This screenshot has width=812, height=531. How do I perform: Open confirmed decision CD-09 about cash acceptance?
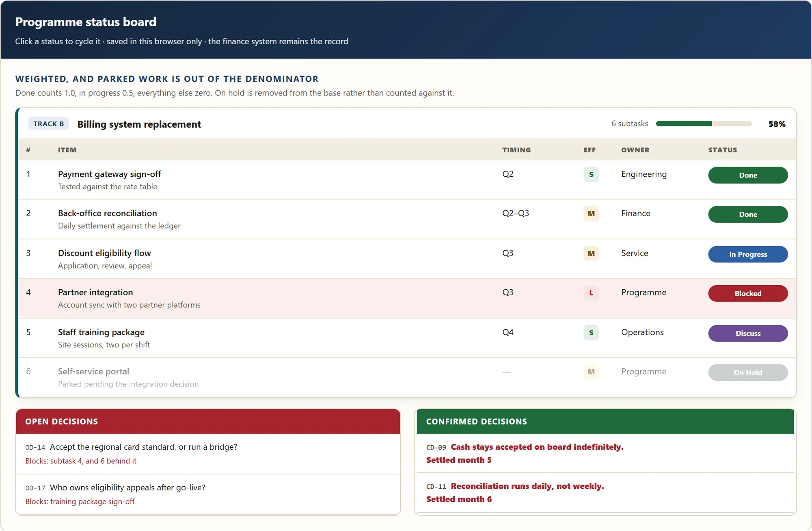tap(605, 453)
